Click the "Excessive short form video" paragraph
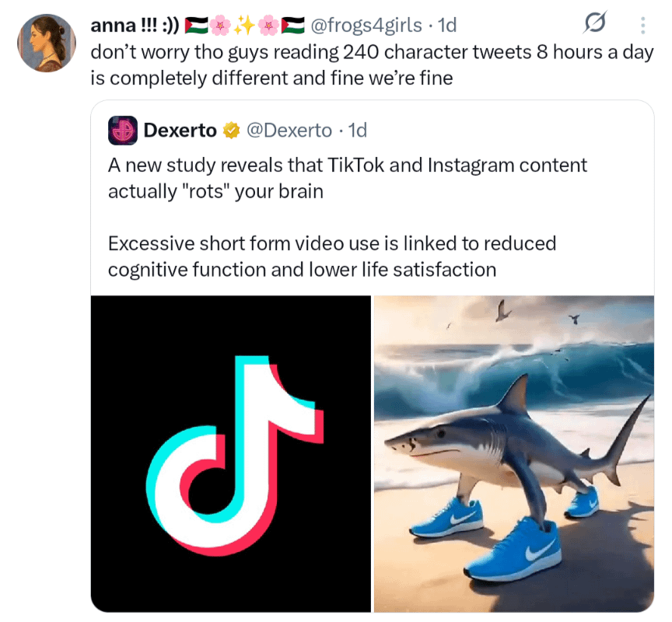This screenshot has width=672, height=622. pos(331,256)
